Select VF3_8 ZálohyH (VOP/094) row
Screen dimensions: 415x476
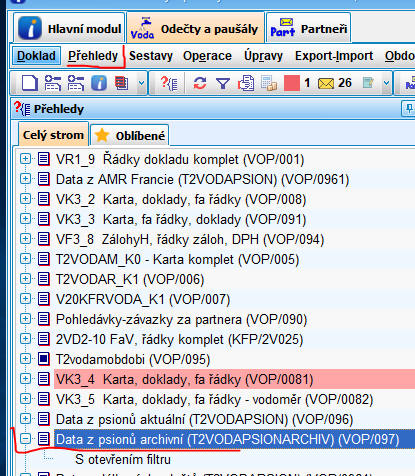[190, 239]
